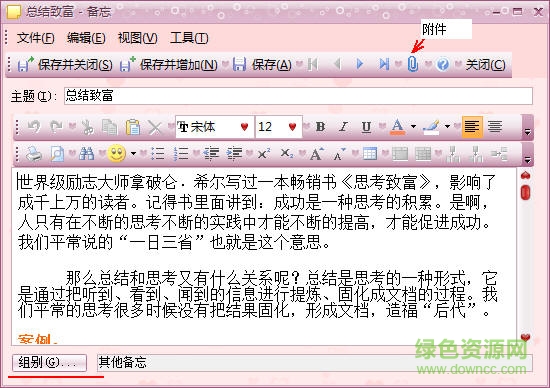This screenshot has width=550, height=388.
Task: Select align left
Action: pos(472,127)
